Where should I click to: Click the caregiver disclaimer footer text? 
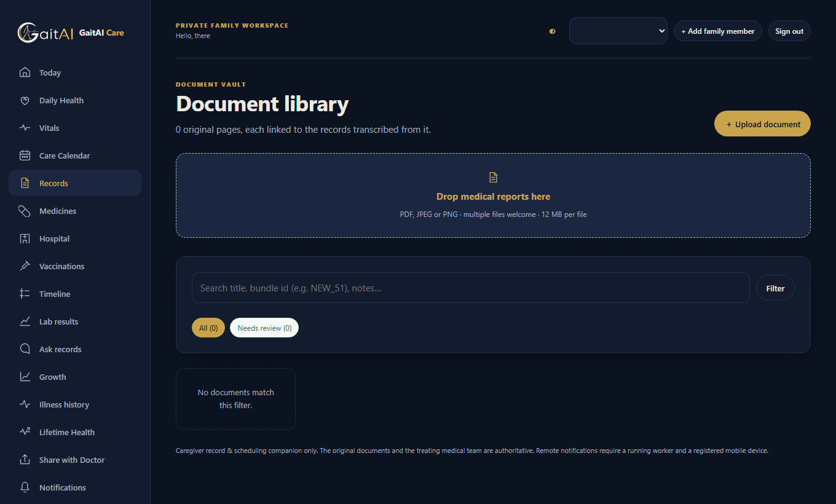click(472, 451)
